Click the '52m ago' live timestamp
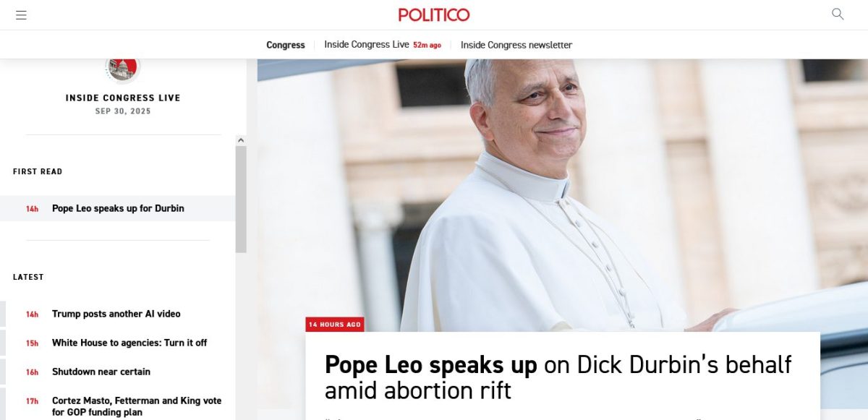The width and height of the screenshot is (868, 420). pyautogui.click(x=427, y=45)
